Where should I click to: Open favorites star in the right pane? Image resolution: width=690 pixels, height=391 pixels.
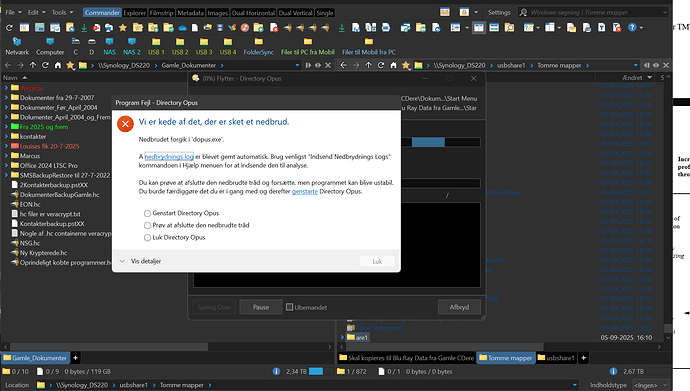pos(406,65)
